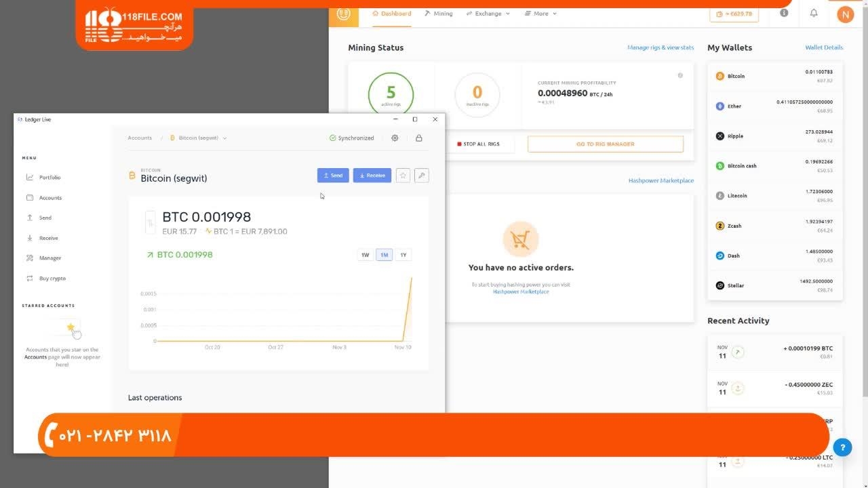Click GO TO RIG MANAGER button
The image size is (868, 488).
coord(605,144)
